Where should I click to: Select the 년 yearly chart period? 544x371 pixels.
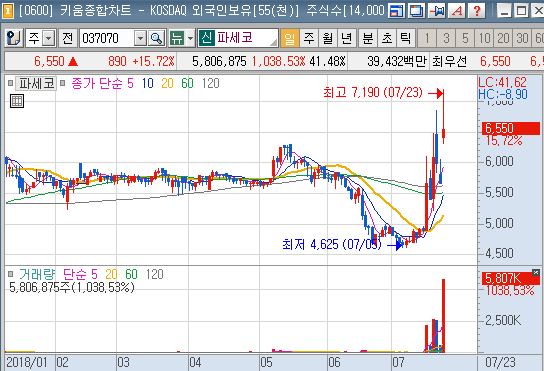tap(347, 38)
